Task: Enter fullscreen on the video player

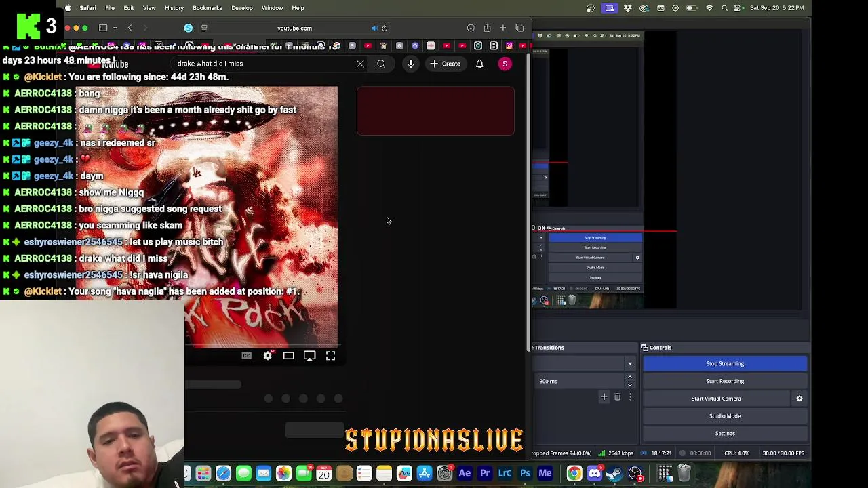Action: (330, 356)
